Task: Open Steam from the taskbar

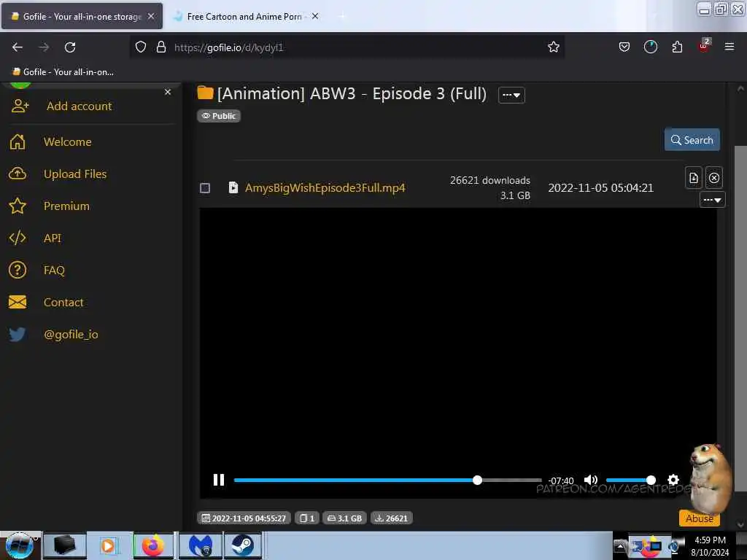Action: click(242, 545)
